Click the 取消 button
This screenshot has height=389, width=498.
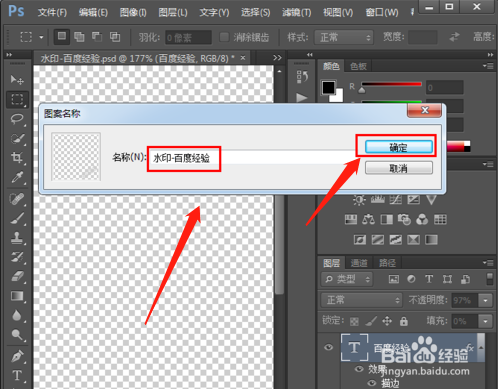tap(399, 168)
